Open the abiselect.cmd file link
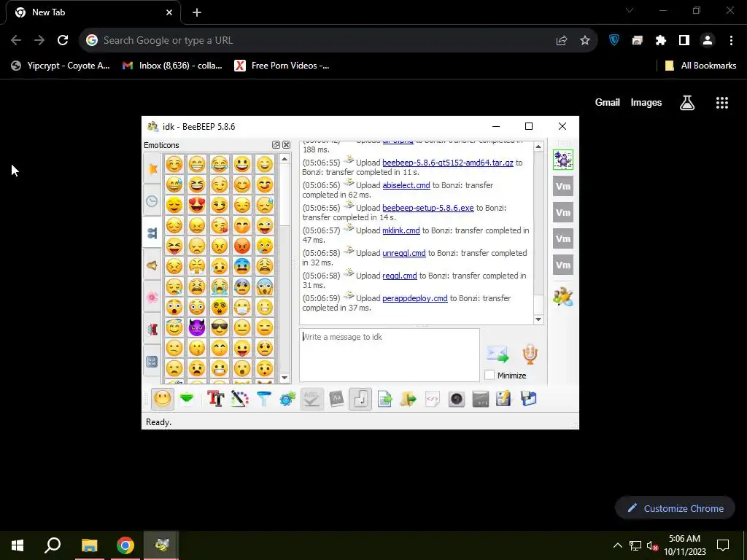 click(x=406, y=185)
